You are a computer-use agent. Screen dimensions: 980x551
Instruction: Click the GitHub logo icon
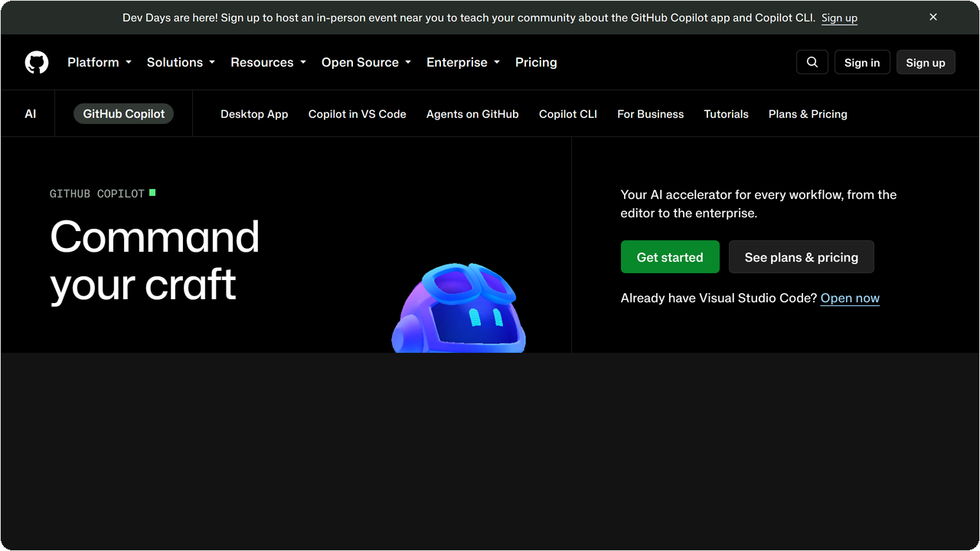(37, 62)
